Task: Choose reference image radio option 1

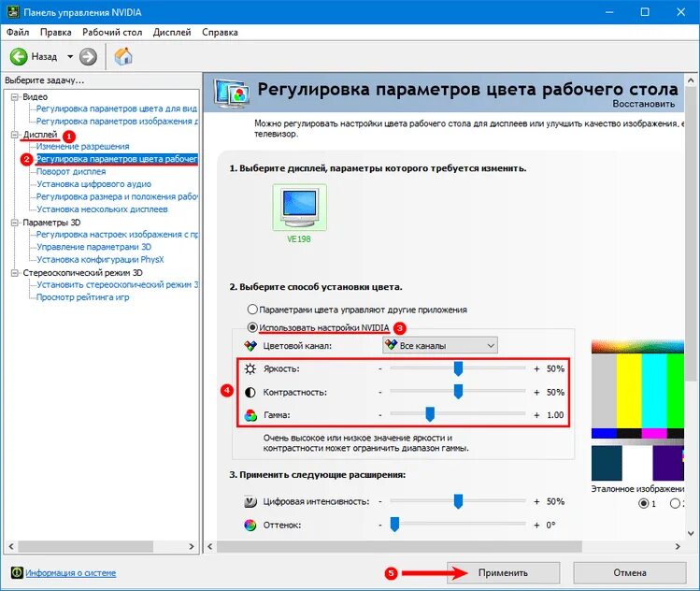Action: (x=643, y=503)
